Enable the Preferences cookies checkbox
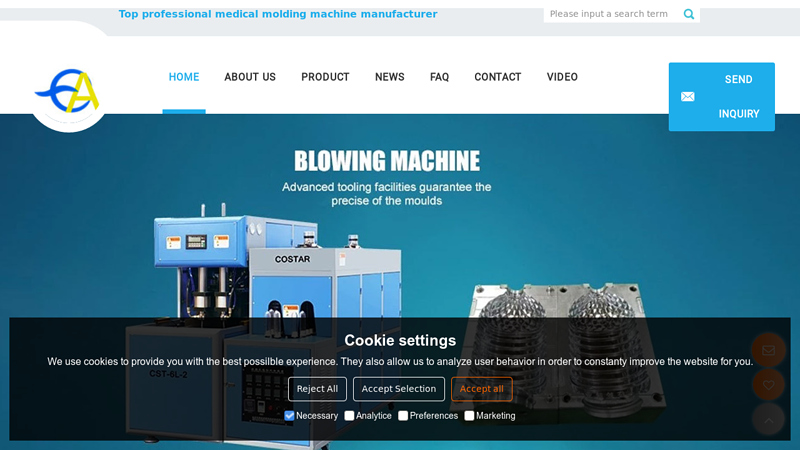The height and width of the screenshot is (450, 800). pos(403,416)
